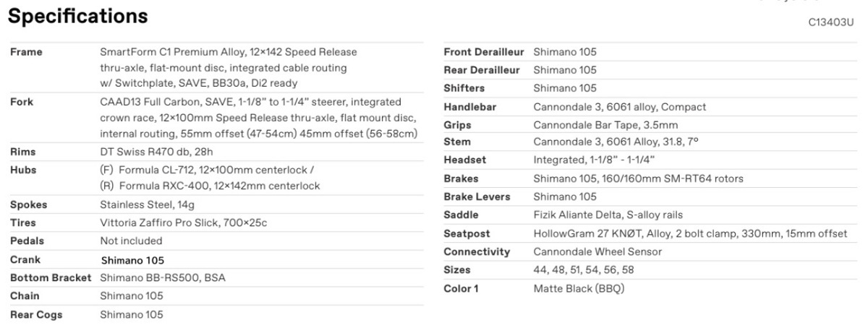Click the Stainless Steel, 14g spokes value
Screen dimensions: 868x328
click(142, 205)
